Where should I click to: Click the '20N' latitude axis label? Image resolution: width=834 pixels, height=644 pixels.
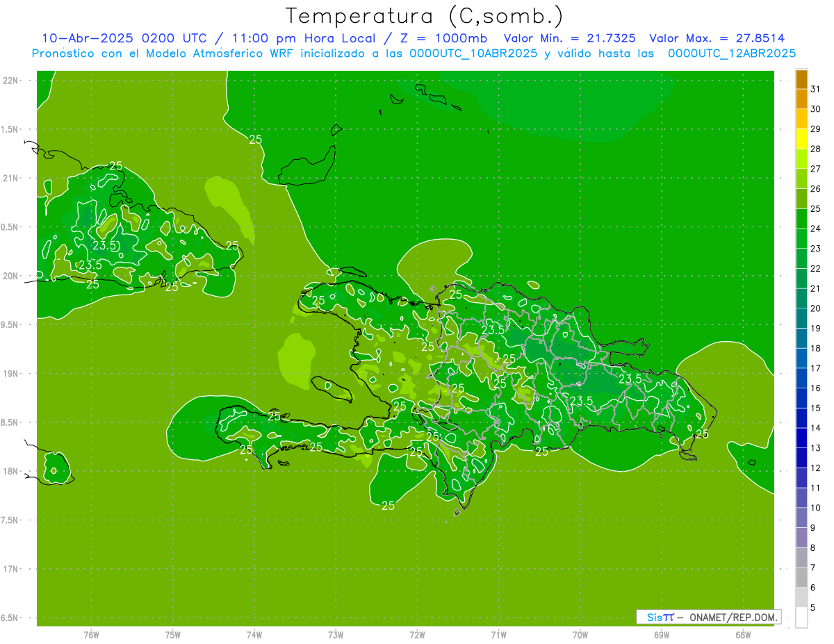10,276
